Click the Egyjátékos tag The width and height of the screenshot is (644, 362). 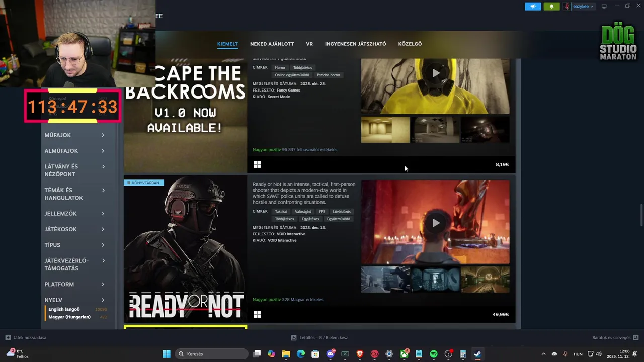point(310,219)
